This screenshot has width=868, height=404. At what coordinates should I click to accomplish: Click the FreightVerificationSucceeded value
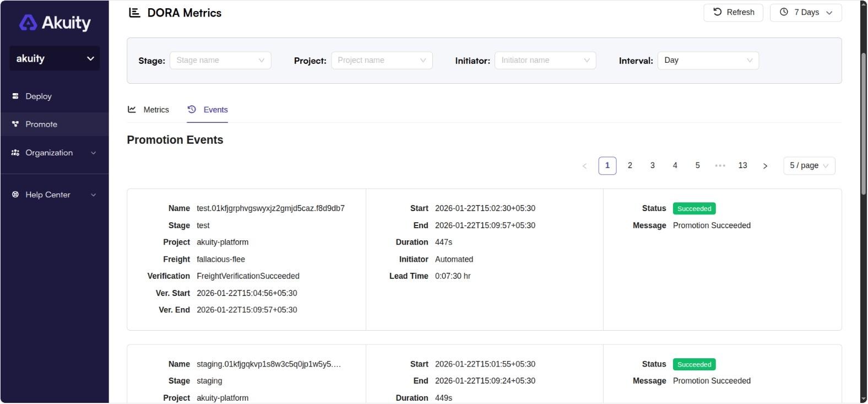[x=248, y=276]
